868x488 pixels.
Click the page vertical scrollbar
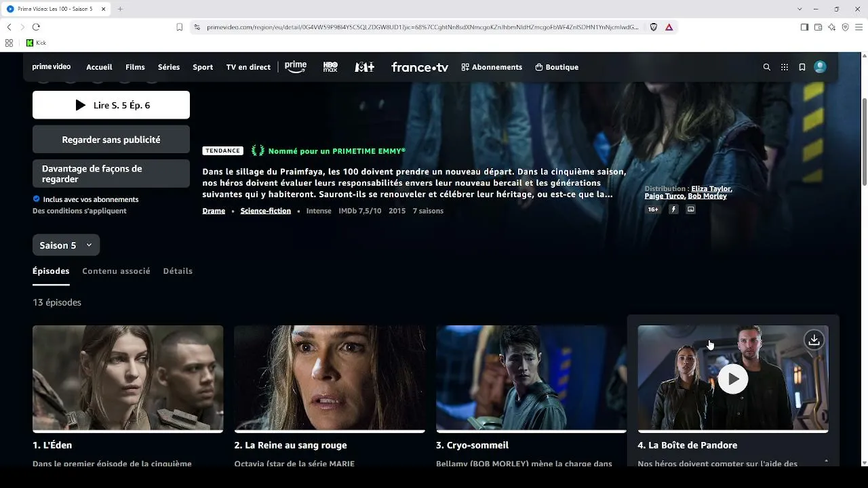click(x=864, y=141)
